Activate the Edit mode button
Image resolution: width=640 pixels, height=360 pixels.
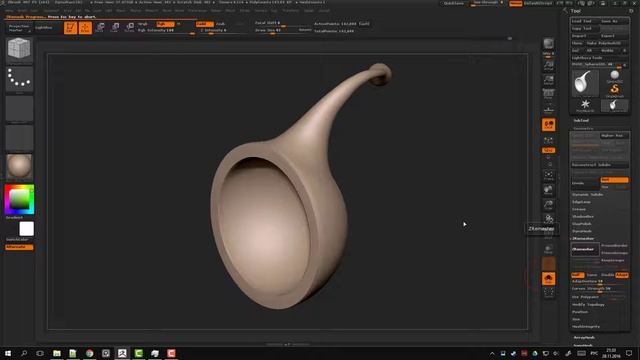[70, 28]
